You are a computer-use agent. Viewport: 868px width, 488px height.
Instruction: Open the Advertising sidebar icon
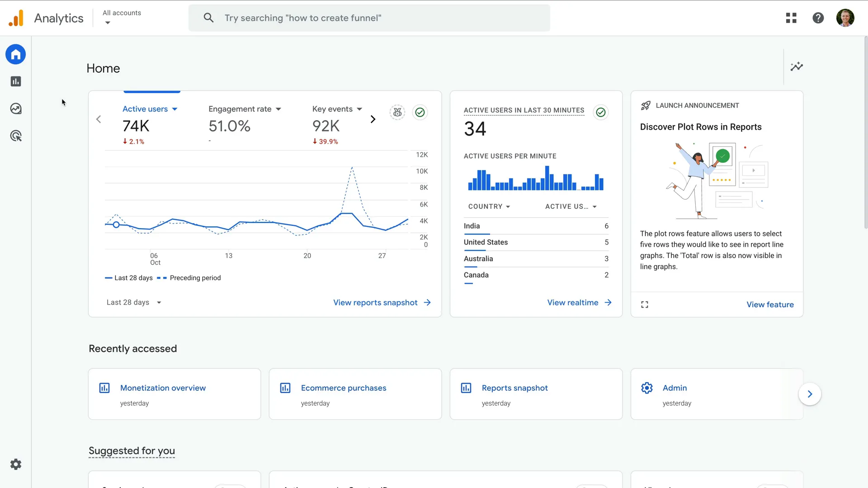click(16, 136)
